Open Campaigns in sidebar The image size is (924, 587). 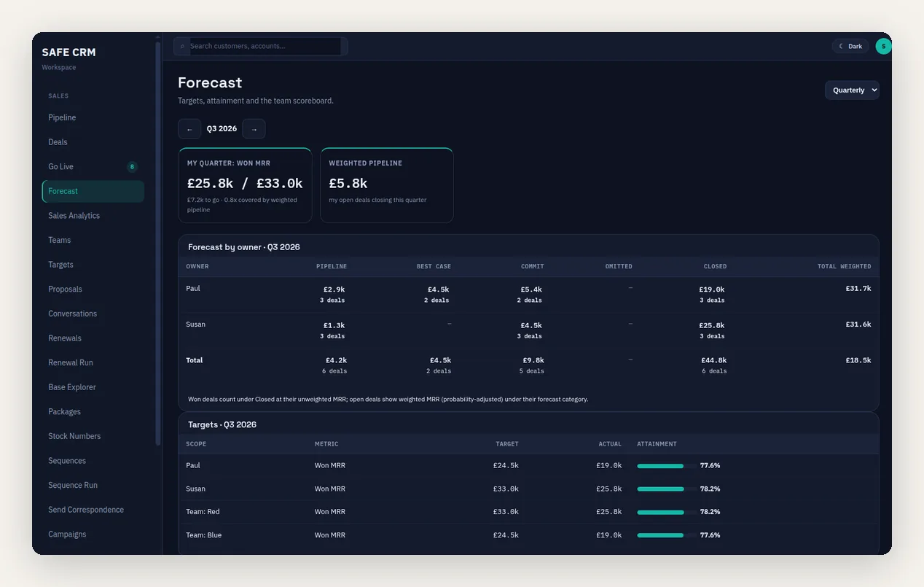(x=93, y=534)
